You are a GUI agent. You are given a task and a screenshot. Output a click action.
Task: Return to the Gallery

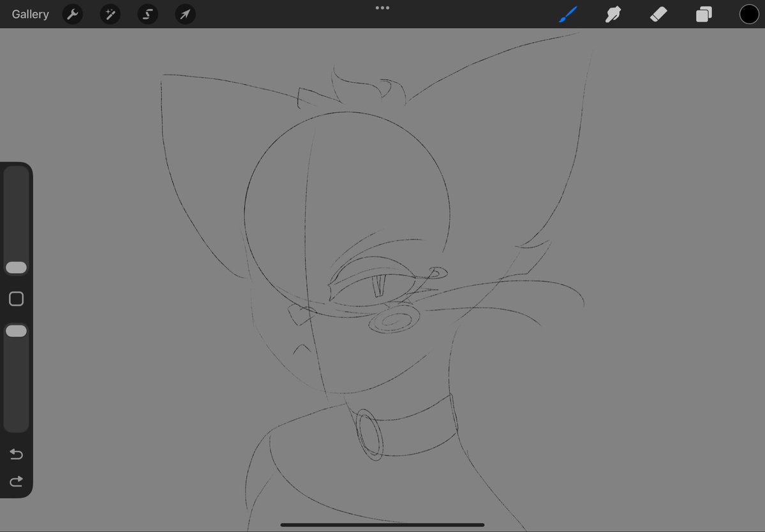tap(30, 14)
